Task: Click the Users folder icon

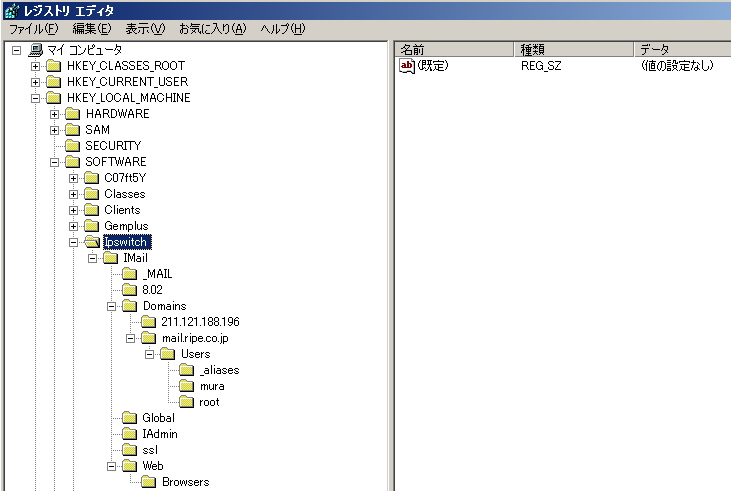Action: 168,354
